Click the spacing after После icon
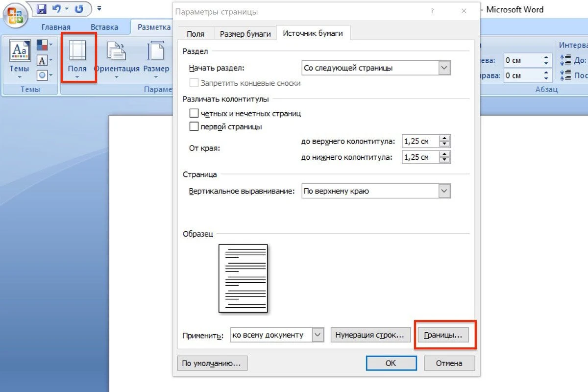588x392 pixels. point(565,75)
